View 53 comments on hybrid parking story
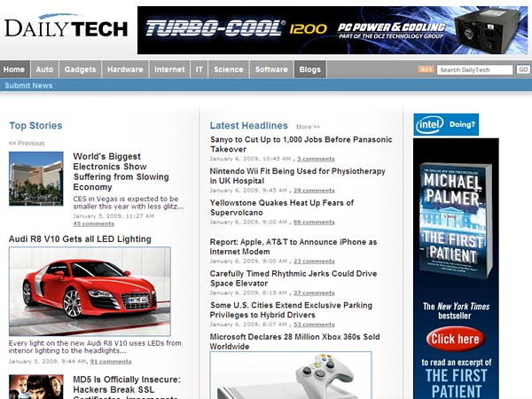Screen dimensions: 532x399 click(314, 325)
